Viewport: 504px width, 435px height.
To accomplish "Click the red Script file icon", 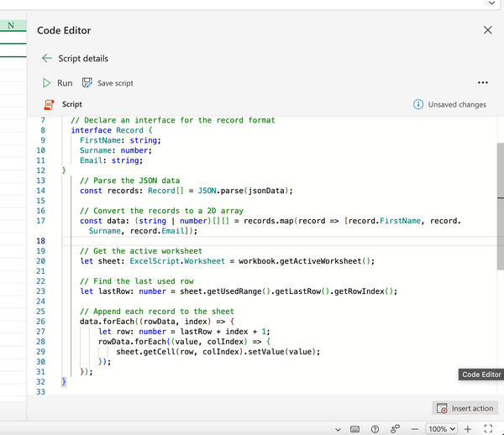I will tap(49, 104).
